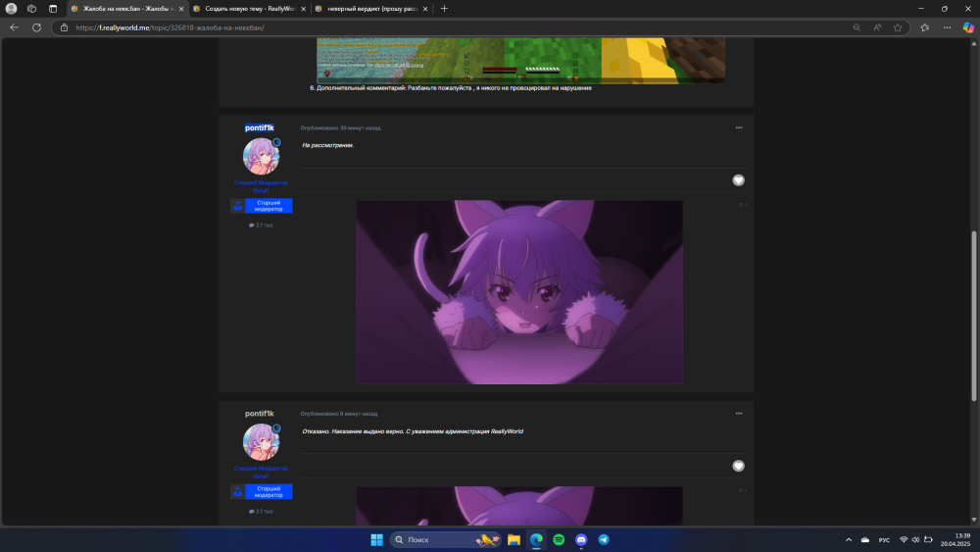Open the Workspaces icon
The height and width of the screenshot is (552, 980).
point(32,9)
